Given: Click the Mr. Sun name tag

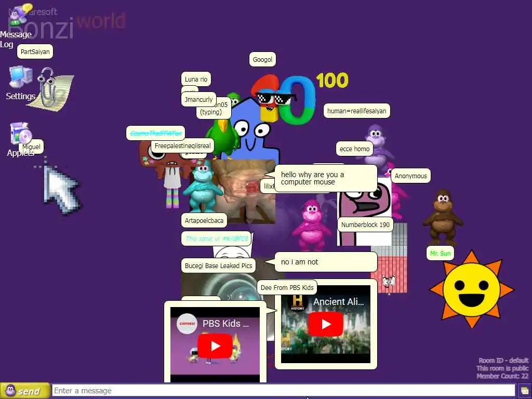Looking at the screenshot, I should click(x=440, y=253).
